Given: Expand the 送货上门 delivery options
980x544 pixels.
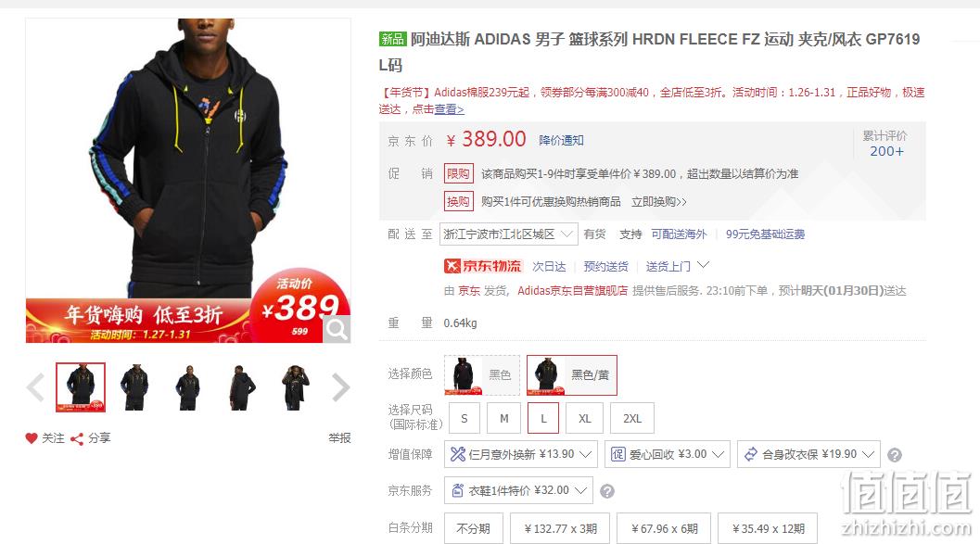Looking at the screenshot, I should click(678, 266).
